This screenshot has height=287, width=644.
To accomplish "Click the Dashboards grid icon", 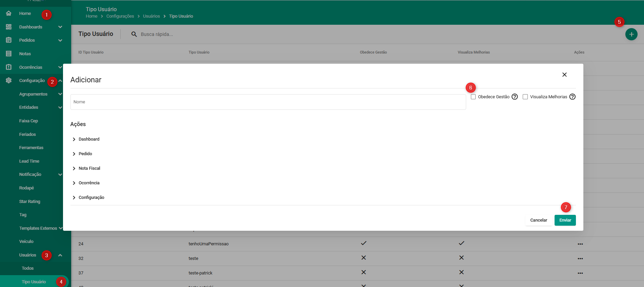I will click(x=9, y=27).
